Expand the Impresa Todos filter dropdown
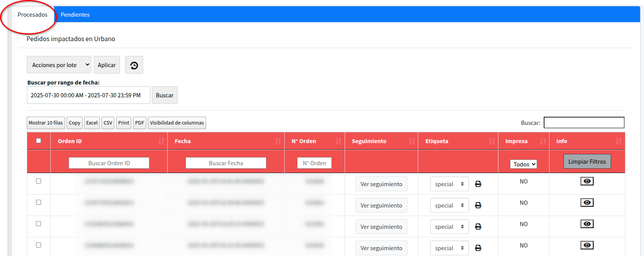This screenshot has height=256, width=644. coord(523,164)
